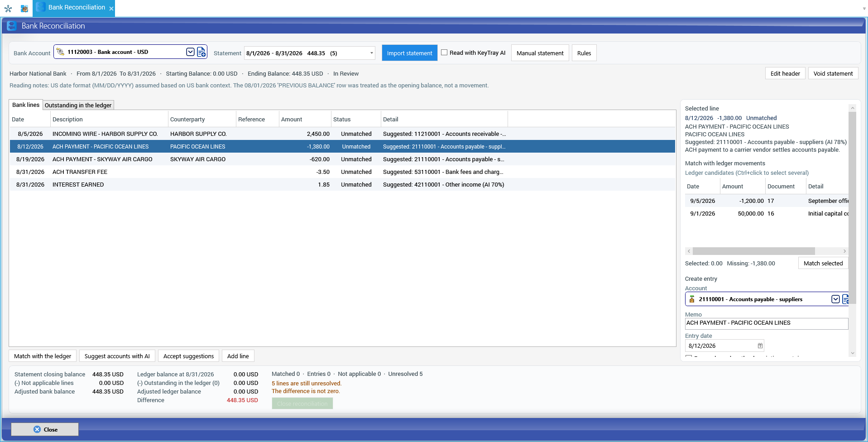Click Import statement button
Image resolution: width=868 pixels, height=442 pixels.
pos(409,53)
